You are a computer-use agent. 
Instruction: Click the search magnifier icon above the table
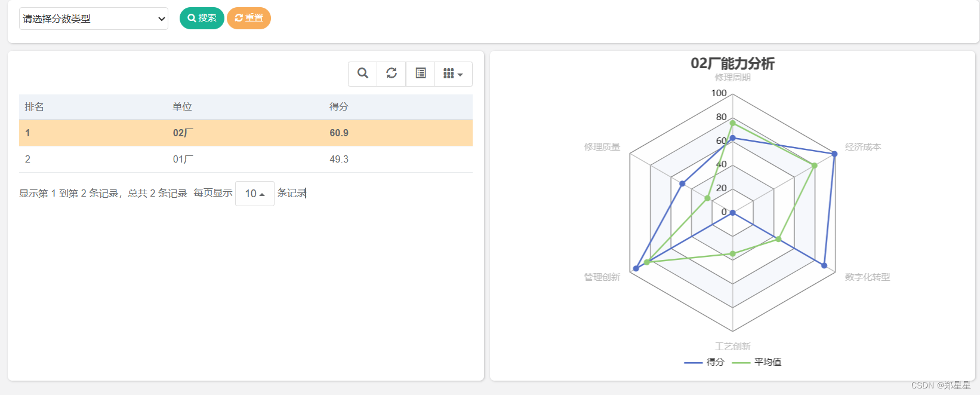(362, 74)
